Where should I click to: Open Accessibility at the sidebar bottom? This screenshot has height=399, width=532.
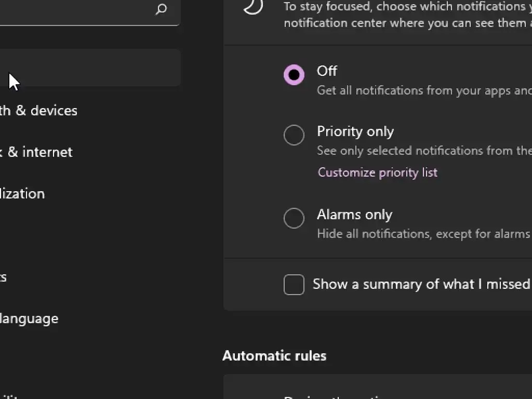point(10,396)
